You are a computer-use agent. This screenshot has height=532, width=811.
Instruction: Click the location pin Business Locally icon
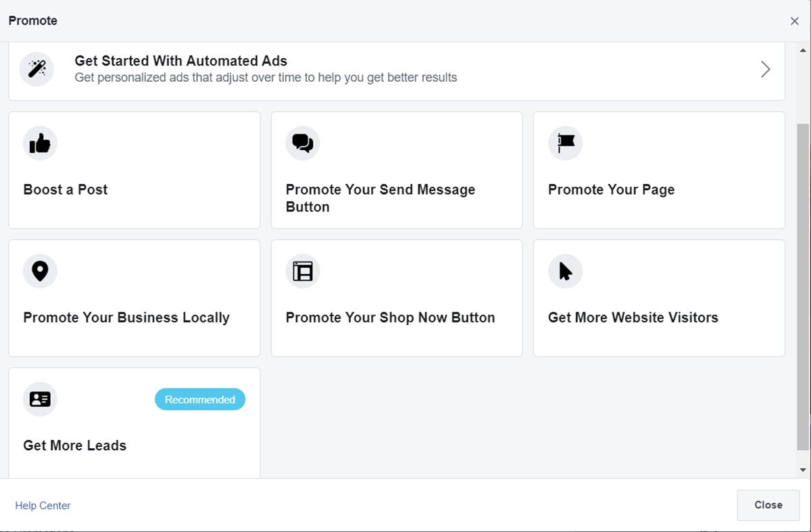click(x=40, y=271)
